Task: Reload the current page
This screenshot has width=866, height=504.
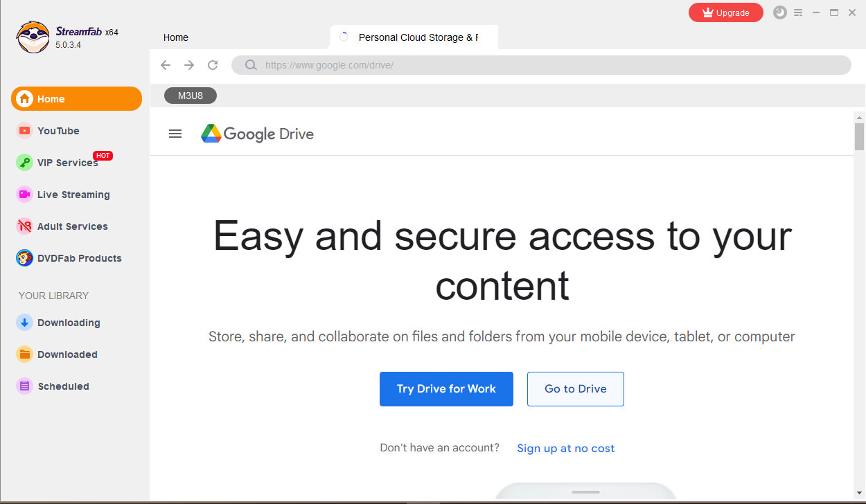Action: click(x=213, y=65)
